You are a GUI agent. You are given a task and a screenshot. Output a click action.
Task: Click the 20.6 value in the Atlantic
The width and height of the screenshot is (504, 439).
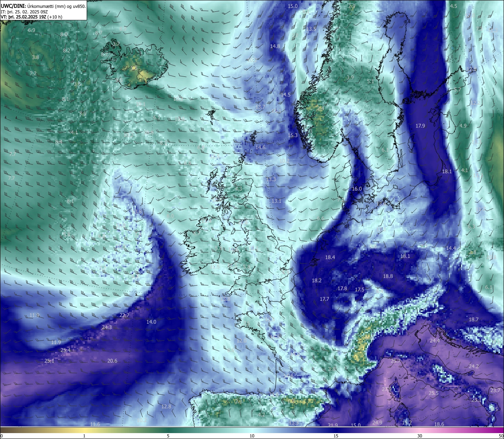coord(112,361)
